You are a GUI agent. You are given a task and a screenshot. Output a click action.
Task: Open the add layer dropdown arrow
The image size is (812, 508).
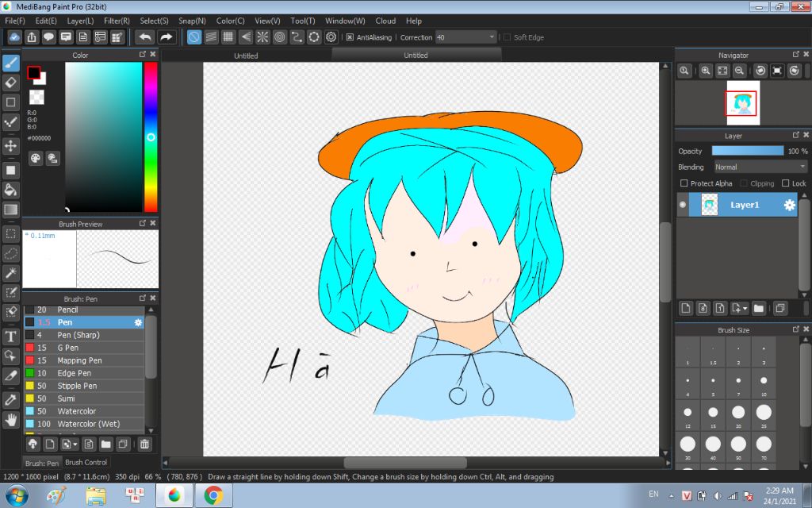745,309
